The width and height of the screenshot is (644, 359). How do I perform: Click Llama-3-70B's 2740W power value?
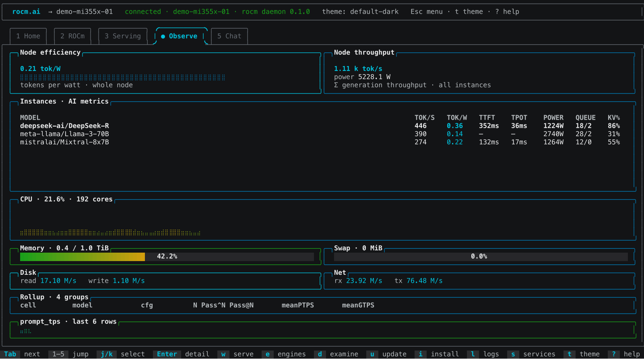tap(553, 134)
